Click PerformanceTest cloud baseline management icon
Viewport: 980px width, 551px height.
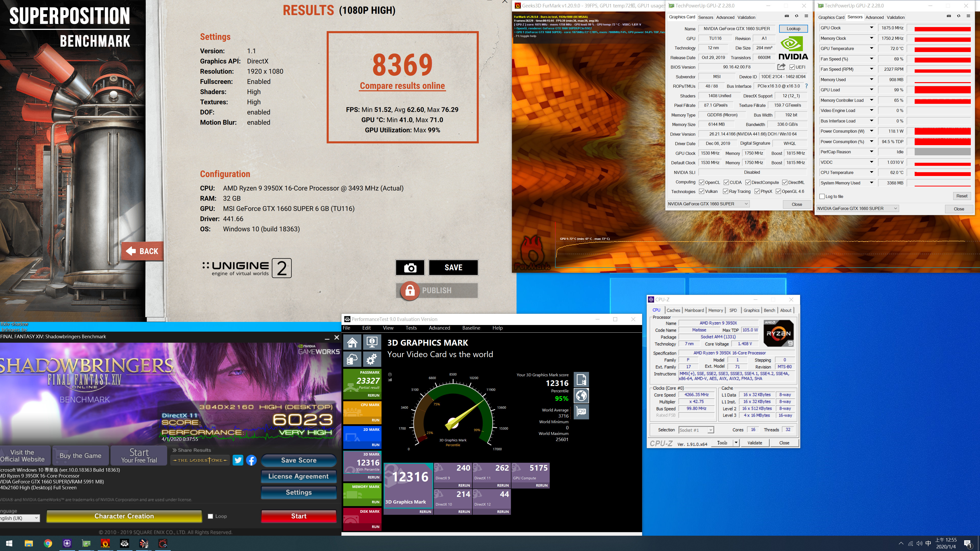(x=352, y=359)
